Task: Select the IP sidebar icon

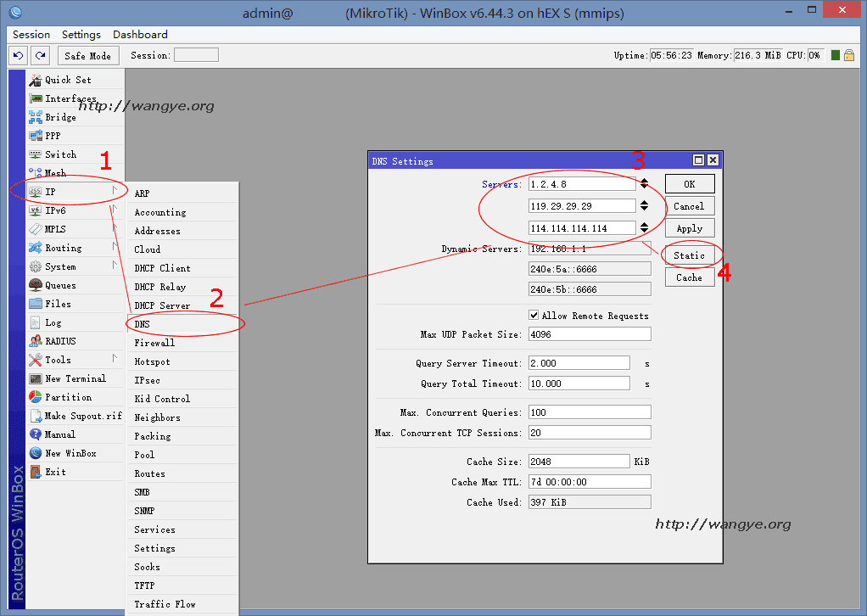Action: pos(36,192)
